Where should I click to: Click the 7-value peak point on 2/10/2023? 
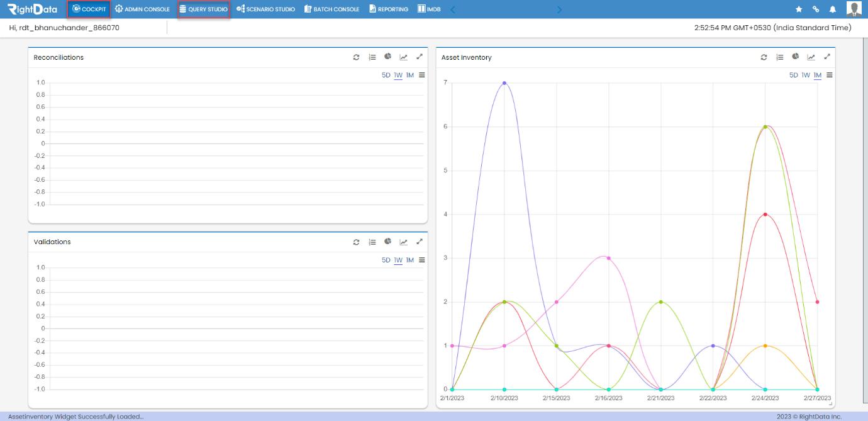pyautogui.click(x=504, y=83)
